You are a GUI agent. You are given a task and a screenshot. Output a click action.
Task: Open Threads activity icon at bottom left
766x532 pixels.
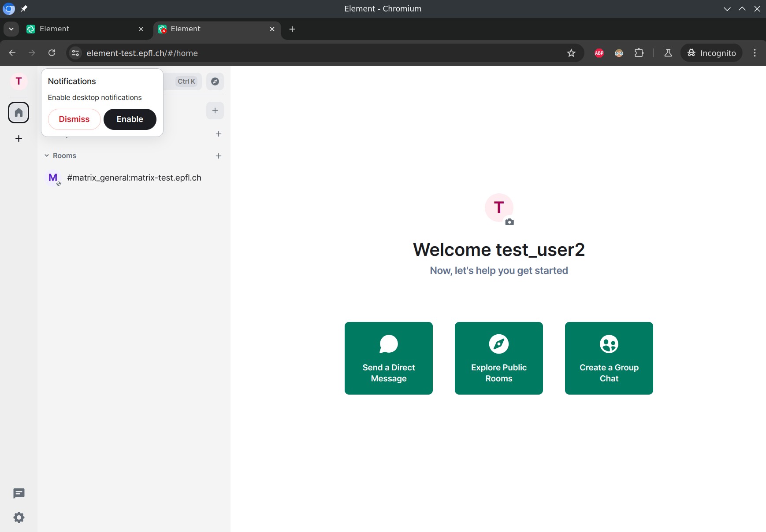point(19,493)
